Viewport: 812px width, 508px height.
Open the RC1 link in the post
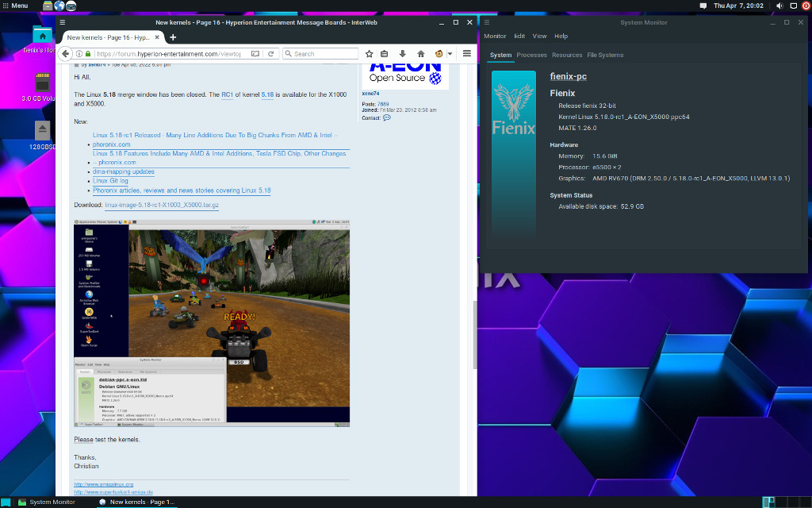tap(228, 94)
